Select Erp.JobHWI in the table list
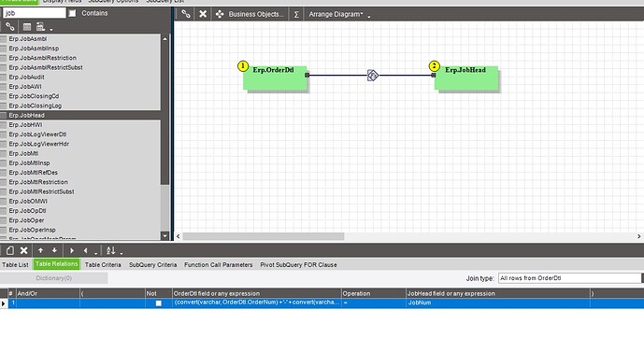The image size is (644, 338). (80, 125)
